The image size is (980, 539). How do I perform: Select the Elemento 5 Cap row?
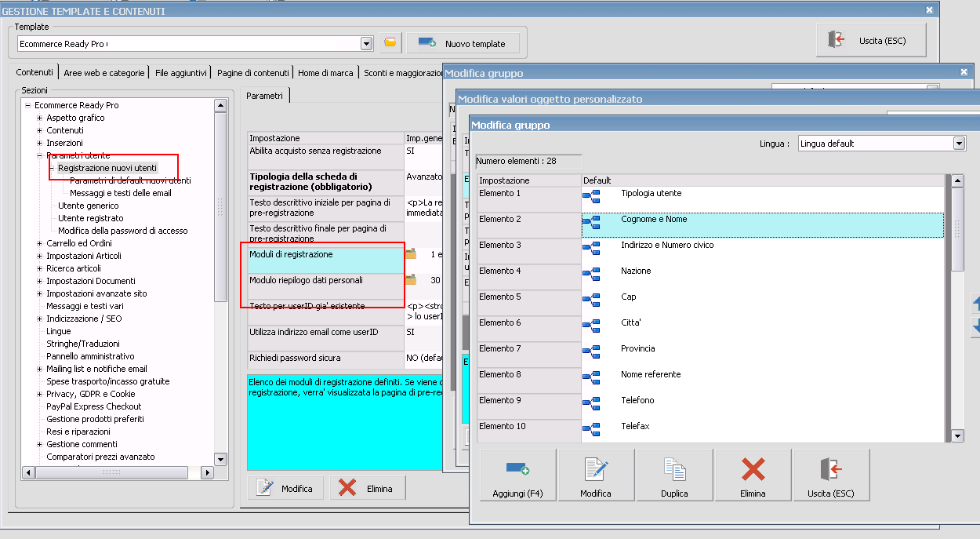pyautogui.click(x=628, y=297)
